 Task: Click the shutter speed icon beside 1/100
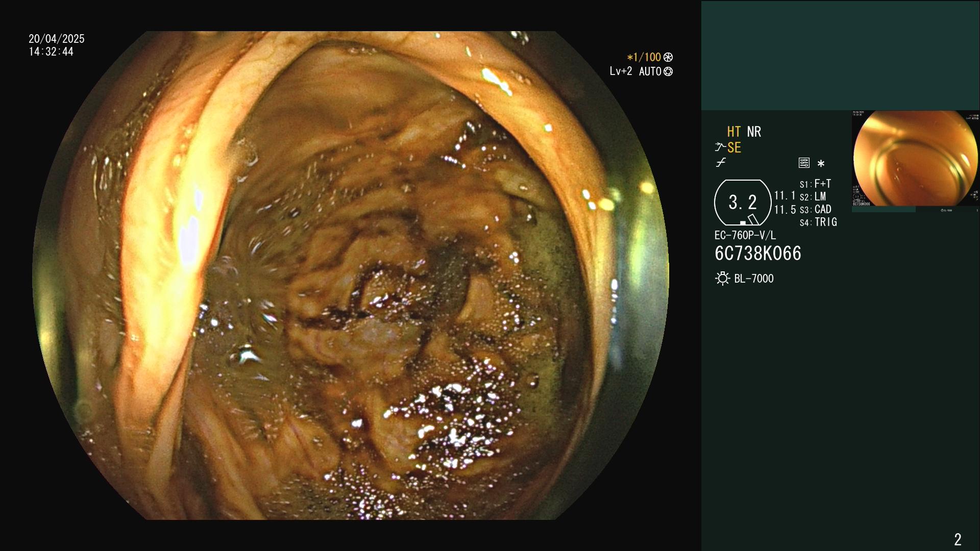click(x=668, y=57)
